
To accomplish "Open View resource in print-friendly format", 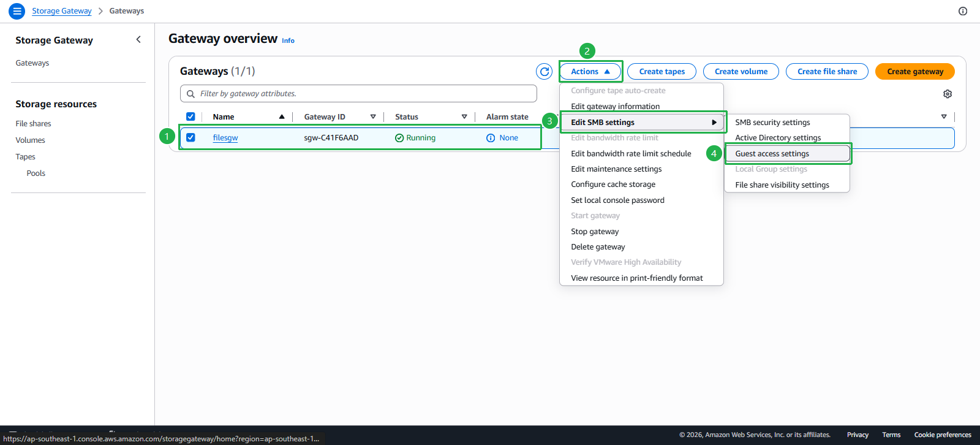I will pyautogui.click(x=637, y=278).
